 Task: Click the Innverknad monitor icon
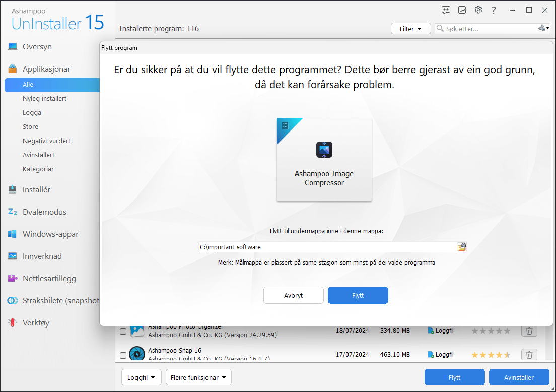pyautogui.click(x=13, y=256)
